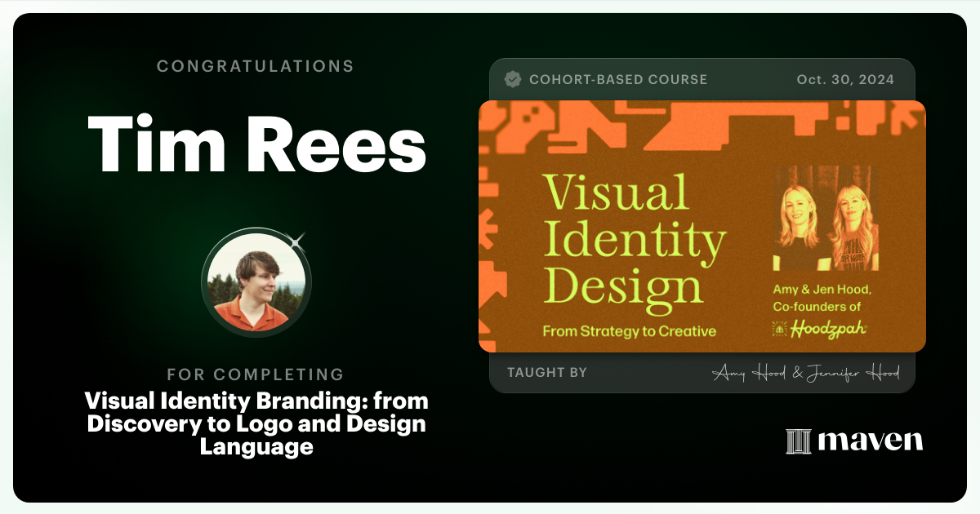Image resolution: width=980 pixels, height=514 pixels.
Task: Toggle the CONGRATULATIONS header text
Action: pyautogui.click(x=256, y=66)
